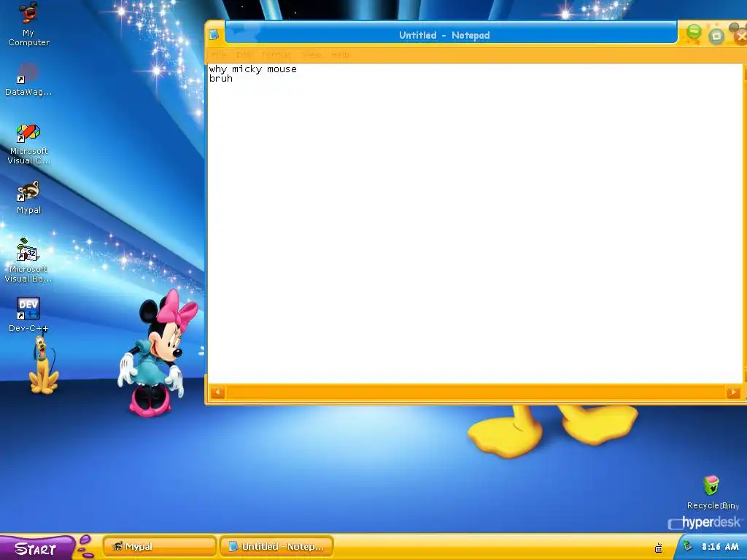Select the DataWag desktop shortcut
The width and height of the screenshot is (747, 560).
(x=28, y=80)
